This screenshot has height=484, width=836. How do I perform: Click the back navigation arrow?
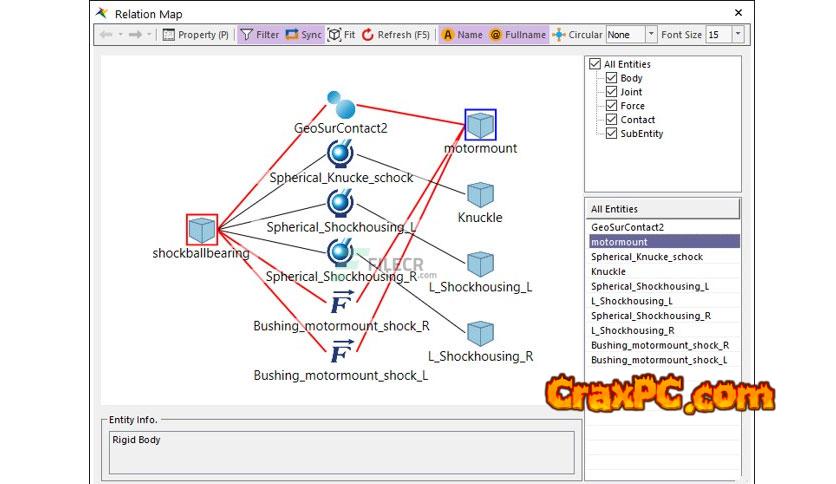pos(106,35)
